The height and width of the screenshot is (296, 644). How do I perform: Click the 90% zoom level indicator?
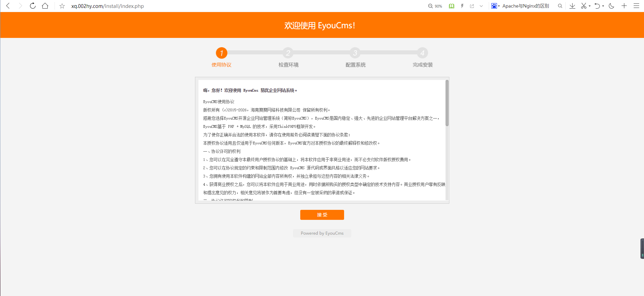pyautogui.click(x=435, y=6)
